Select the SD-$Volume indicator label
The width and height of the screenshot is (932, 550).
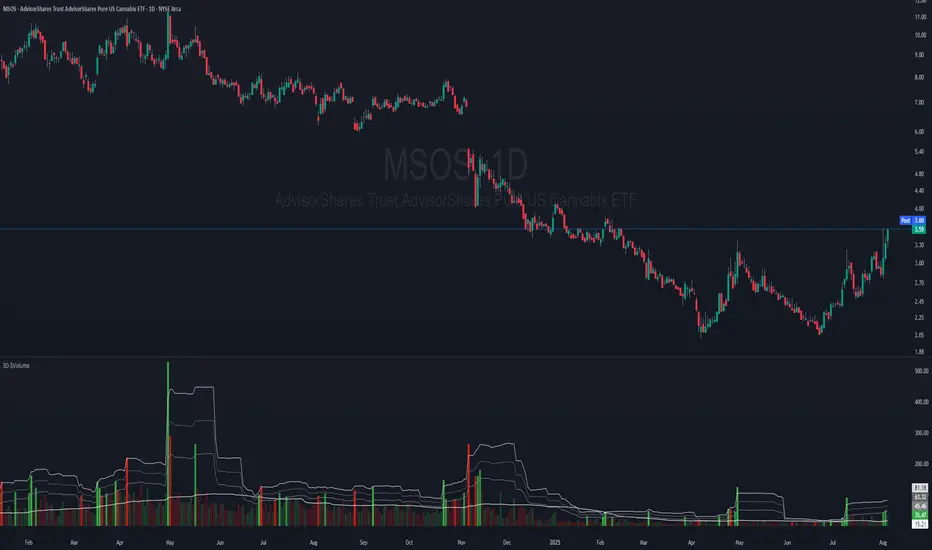pyautogui.click(x=16, y=366)
